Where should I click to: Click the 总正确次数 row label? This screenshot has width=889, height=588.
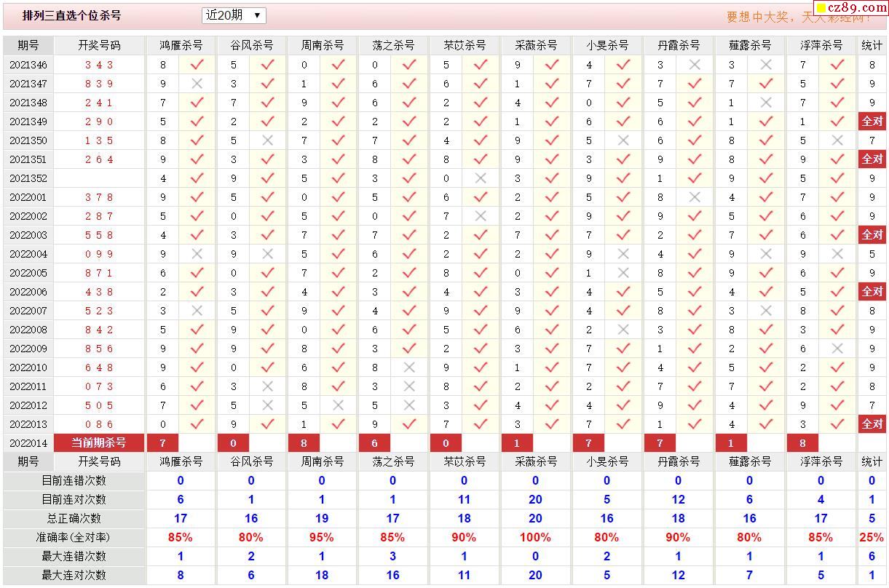point(74,518)
